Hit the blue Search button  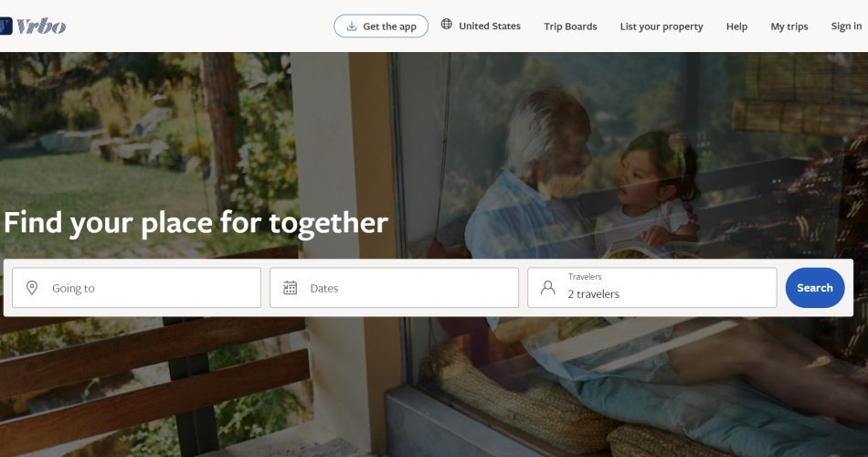815,288
